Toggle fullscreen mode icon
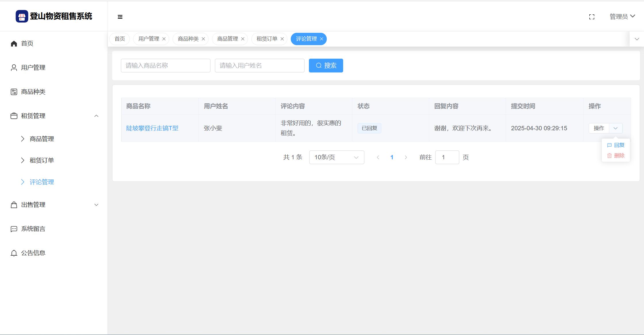This screenshot has height=335, width=644. point(592,17)
